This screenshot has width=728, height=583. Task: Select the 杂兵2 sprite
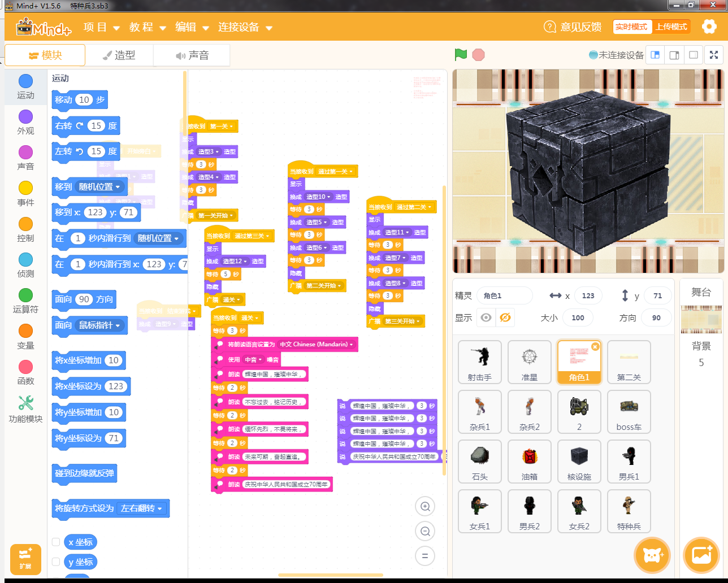point(530,412)
